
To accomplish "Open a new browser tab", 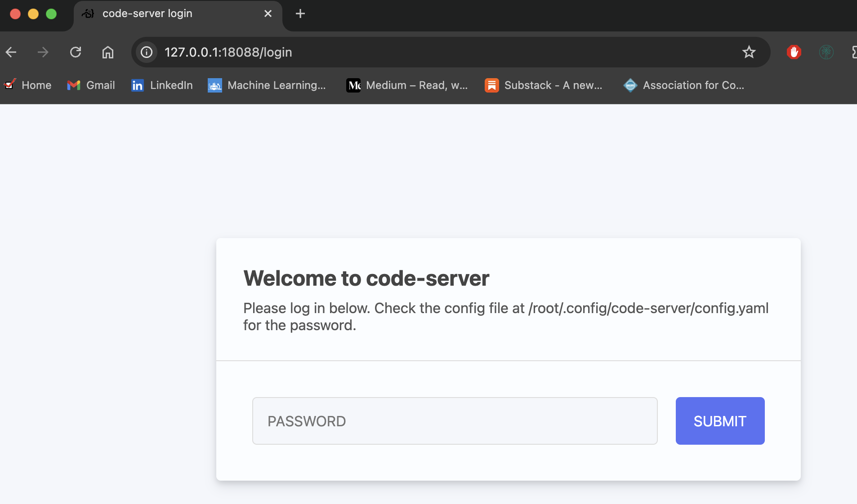I will tap(300, 14).
